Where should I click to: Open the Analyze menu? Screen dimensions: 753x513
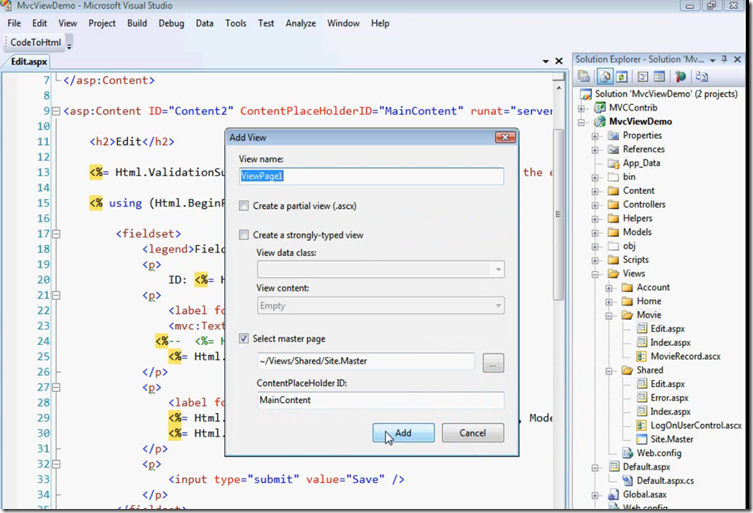[301, 23]
